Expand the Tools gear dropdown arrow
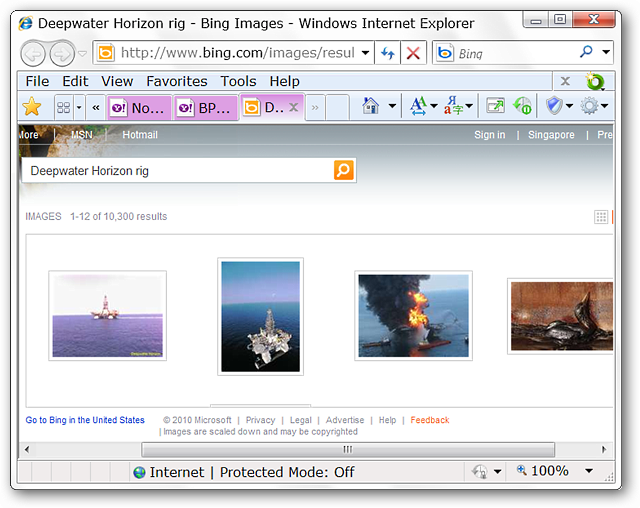Viewport: 640px width, 508px height. tap(605, 106)
